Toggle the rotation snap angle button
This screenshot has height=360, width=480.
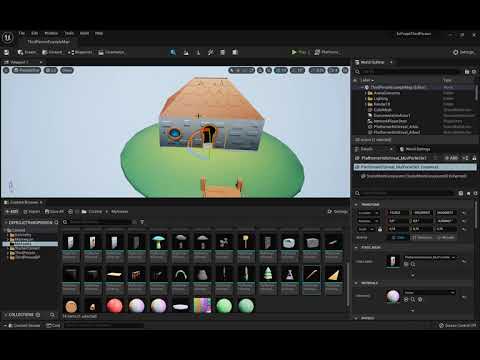297,70
